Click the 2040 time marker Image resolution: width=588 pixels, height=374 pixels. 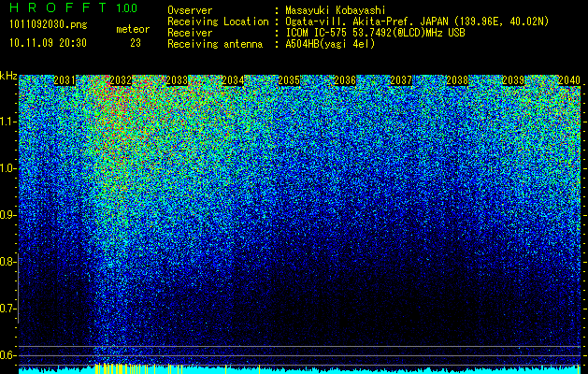[x=569, y=80]
